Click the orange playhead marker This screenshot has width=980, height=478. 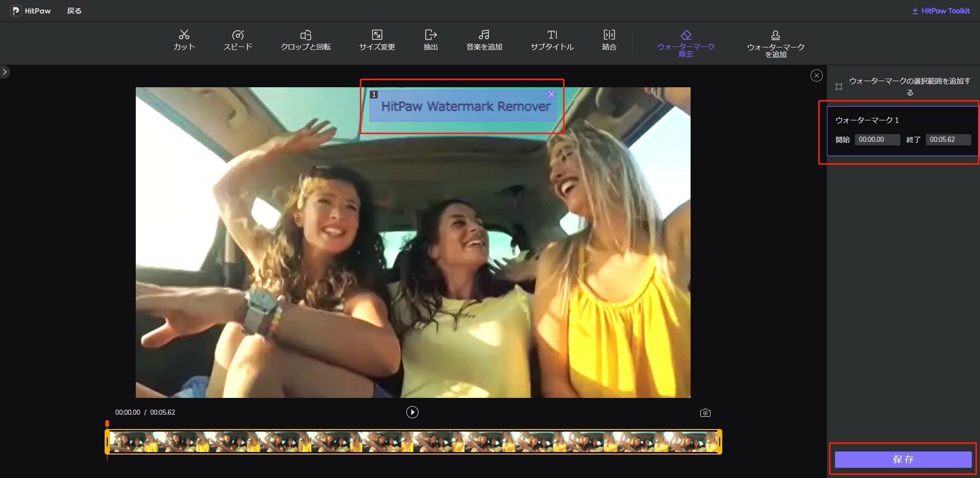(107, 424)
